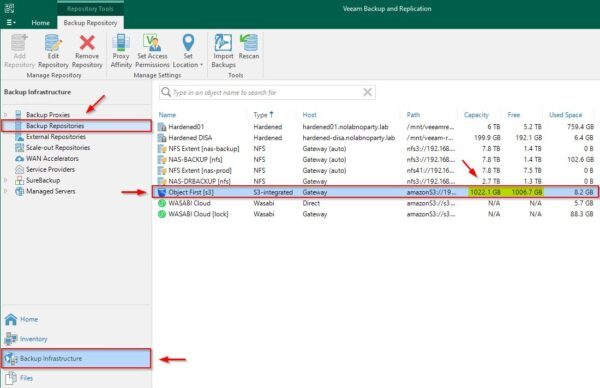Click the WAN Accelerators cloud icon
This screenshot has width=600, height=388.
pyautogui.click(x=19, y=158)
